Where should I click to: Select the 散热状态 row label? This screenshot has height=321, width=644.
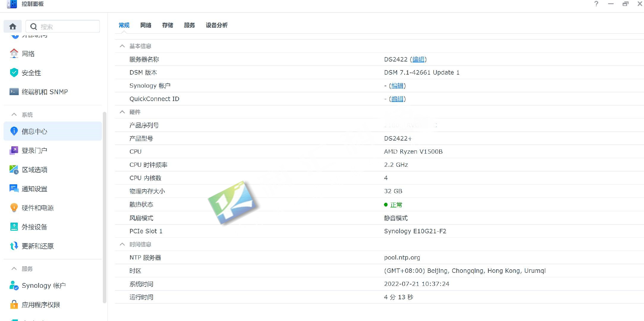(x=141, y=204)
